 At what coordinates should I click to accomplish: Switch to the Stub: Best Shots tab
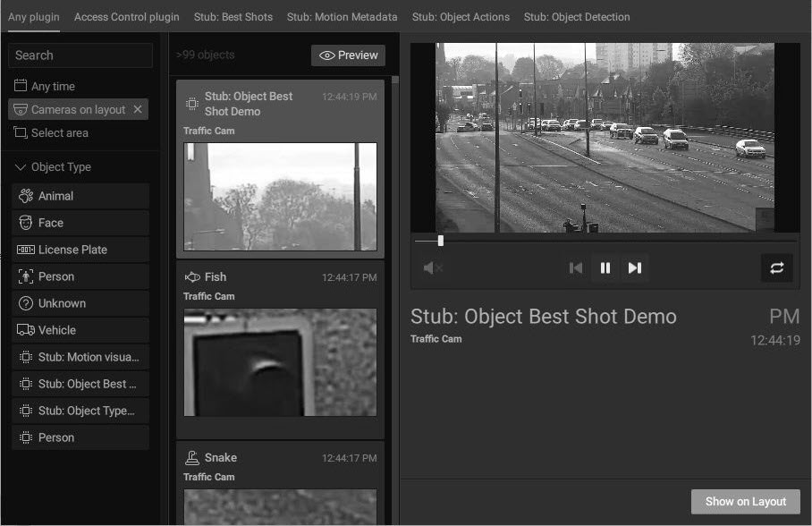point(233,16)
